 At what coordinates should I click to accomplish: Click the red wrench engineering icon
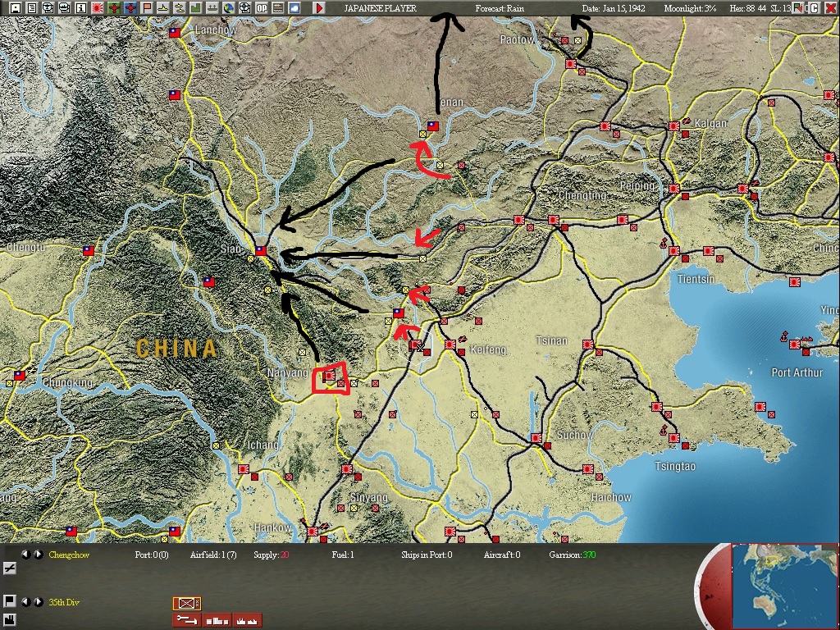[186, 620]
